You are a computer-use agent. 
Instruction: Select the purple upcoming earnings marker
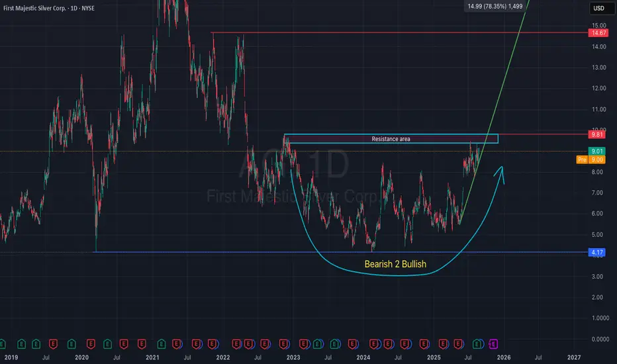click(x=493, y=344)
